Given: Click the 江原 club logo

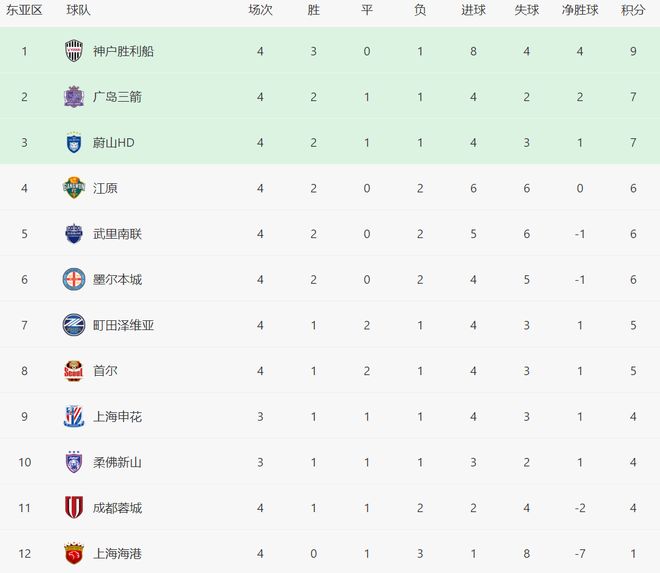Looking at the screenshot, I should (74, 188).
